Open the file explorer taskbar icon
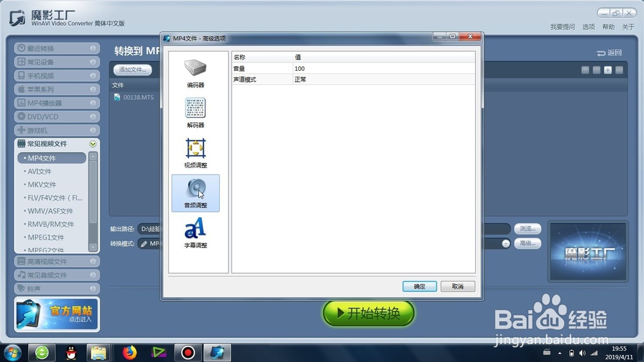This screenshot has height=362, width=644. (99, 352)
